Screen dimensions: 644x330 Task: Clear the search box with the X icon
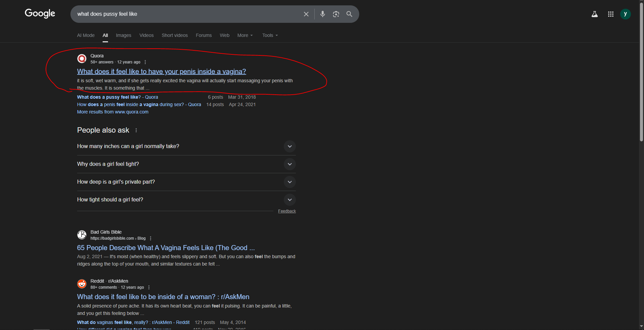pyautogui.click(x=306, y=14)
